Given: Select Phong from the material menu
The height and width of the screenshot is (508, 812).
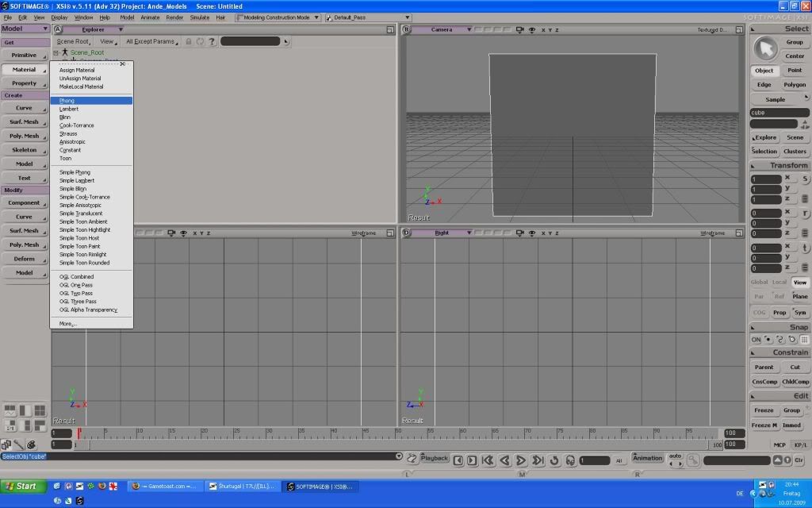Looking at the screenshot, I should (x=92, y=101).
